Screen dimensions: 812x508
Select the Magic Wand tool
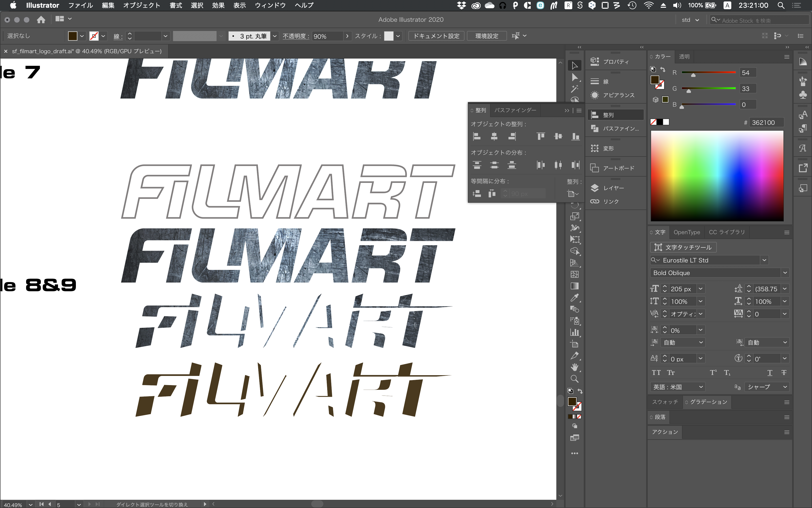[x=574, y=89]
